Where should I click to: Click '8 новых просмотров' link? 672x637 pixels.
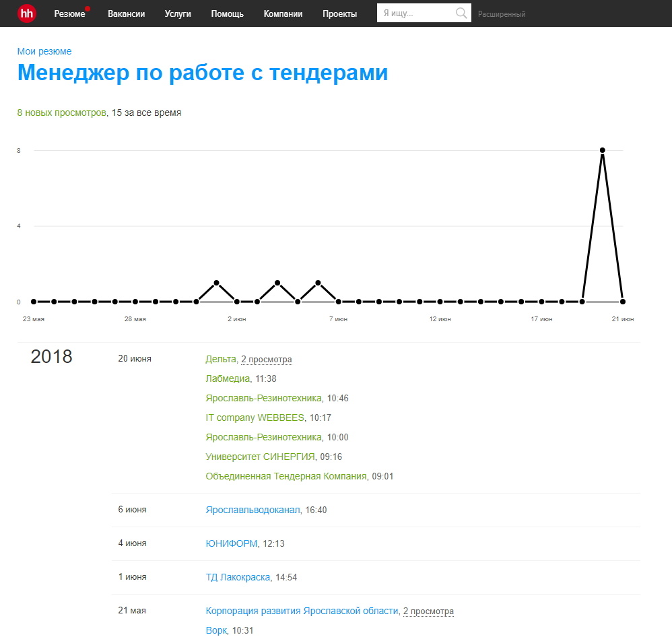(x=62, y=112)
